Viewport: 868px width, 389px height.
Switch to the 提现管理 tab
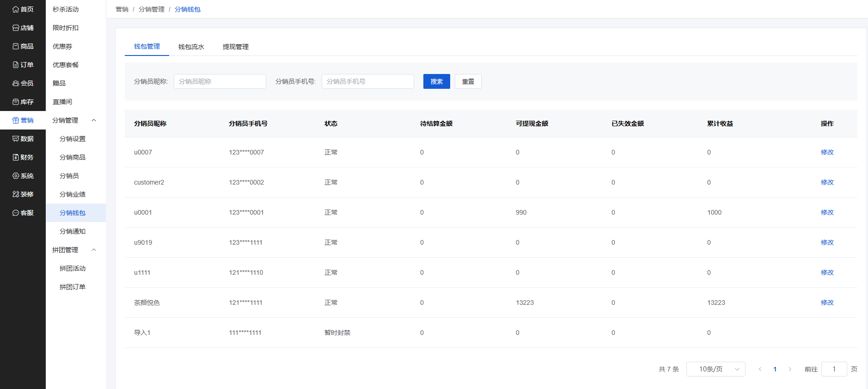click(236, 47)
